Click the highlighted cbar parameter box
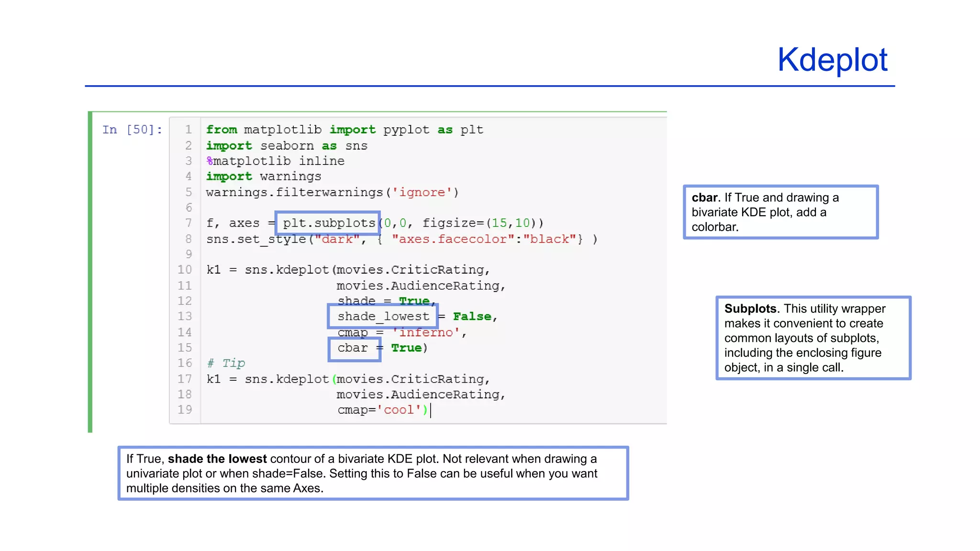The width and height of the screenshot is (980, 551). pyautogui.click(x=354, y=348)
